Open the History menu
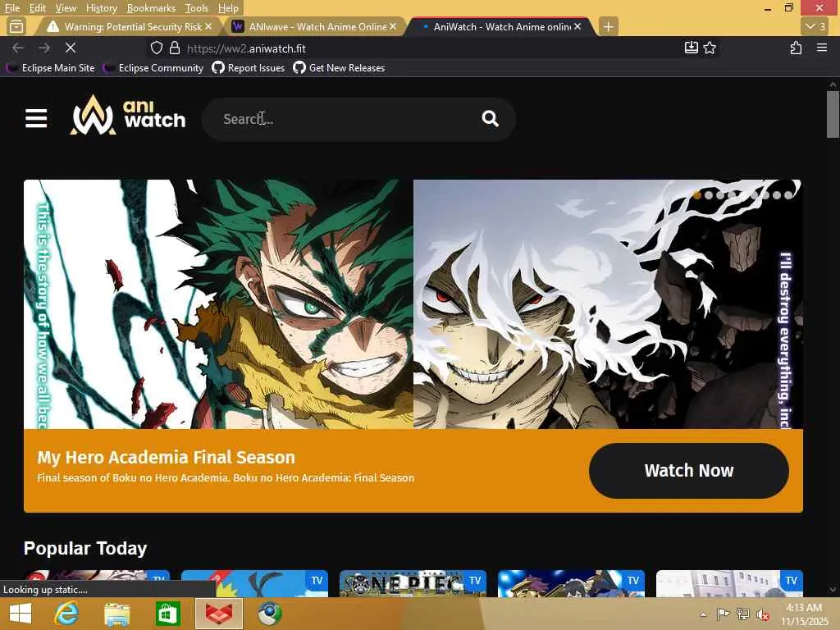 (101, 8)
